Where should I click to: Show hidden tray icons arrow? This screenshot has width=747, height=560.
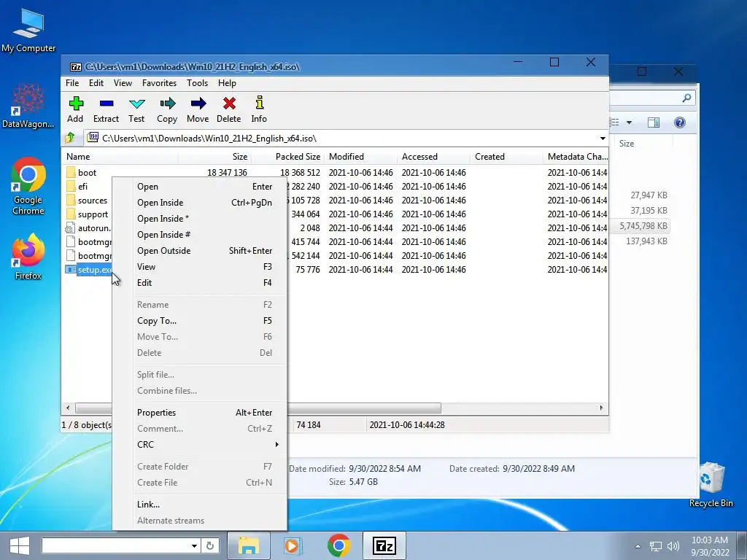pos(638,546)
